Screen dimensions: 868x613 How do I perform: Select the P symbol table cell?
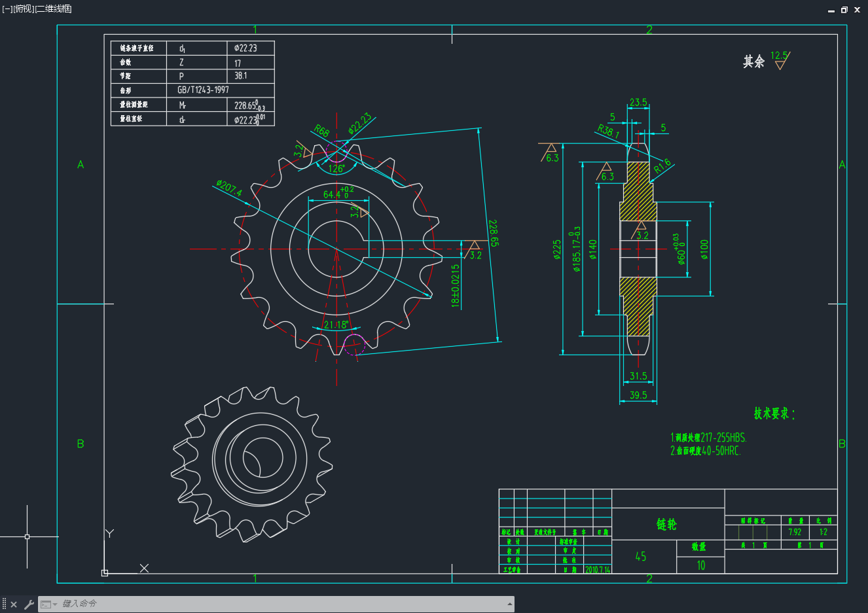coord(181,76)
